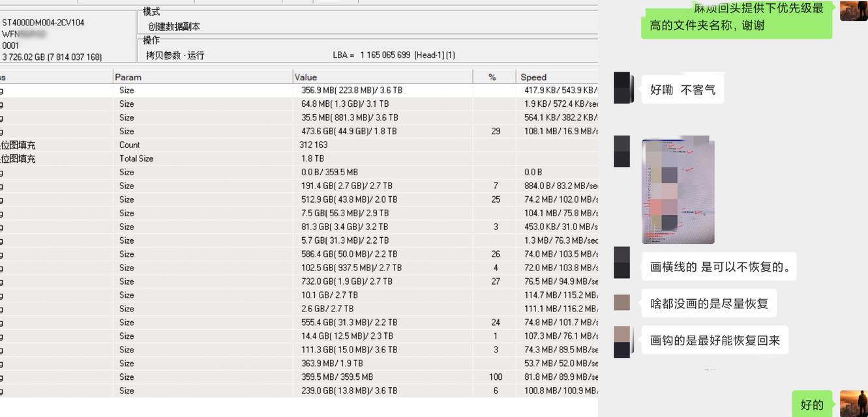Screen dimensions: 868x417
Task: Select the Total Size row showing 1.8 TB
Action: (x=312, y=159)
